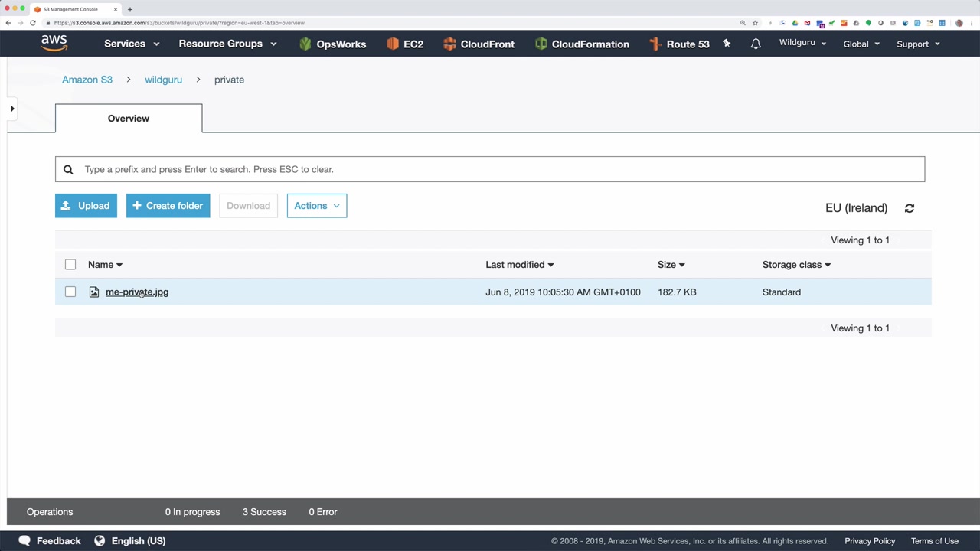Click the image file icon for me-private.jpg
The width and height of the screenshot is (980, 551).
coord(94,292)
